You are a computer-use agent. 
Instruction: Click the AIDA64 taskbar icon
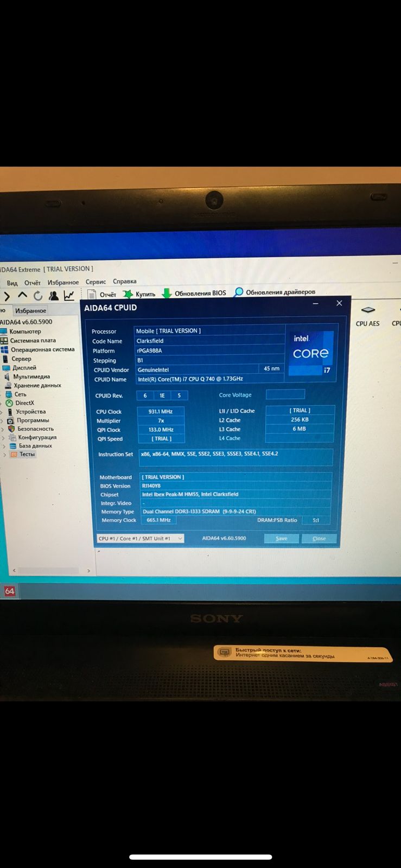coord(10,591)
